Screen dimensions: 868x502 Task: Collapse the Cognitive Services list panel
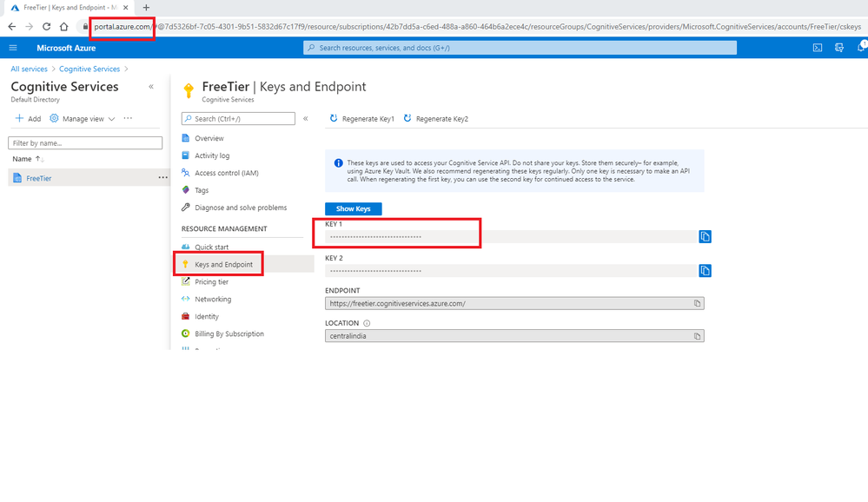(151, 87)
